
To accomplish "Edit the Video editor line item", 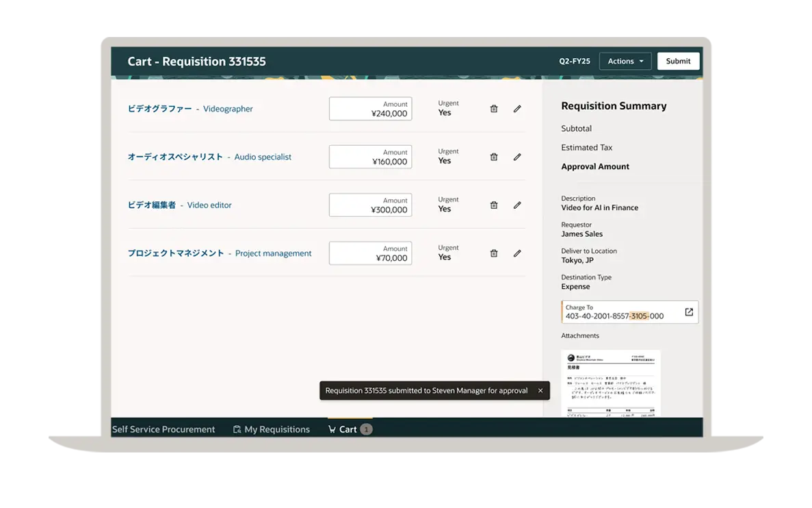I will (517, 205).
